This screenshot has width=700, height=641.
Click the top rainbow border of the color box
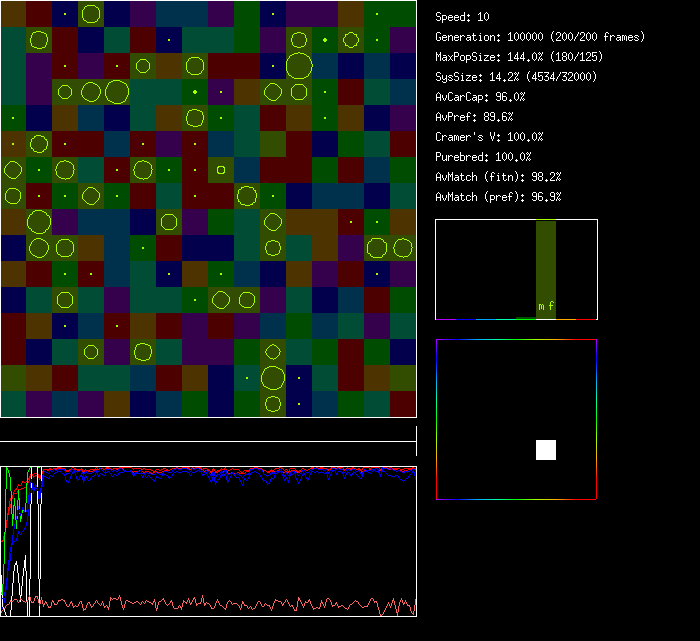click(516, 340)
